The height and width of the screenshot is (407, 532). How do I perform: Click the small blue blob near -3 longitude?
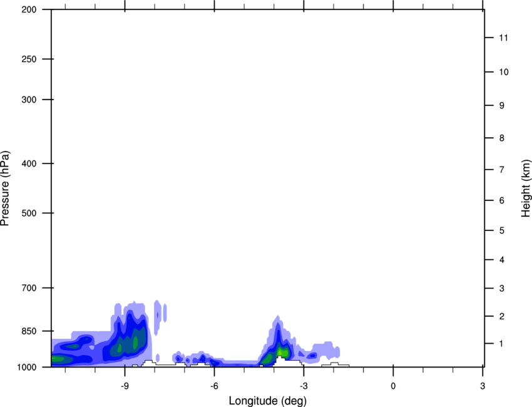tap(312, 356)
